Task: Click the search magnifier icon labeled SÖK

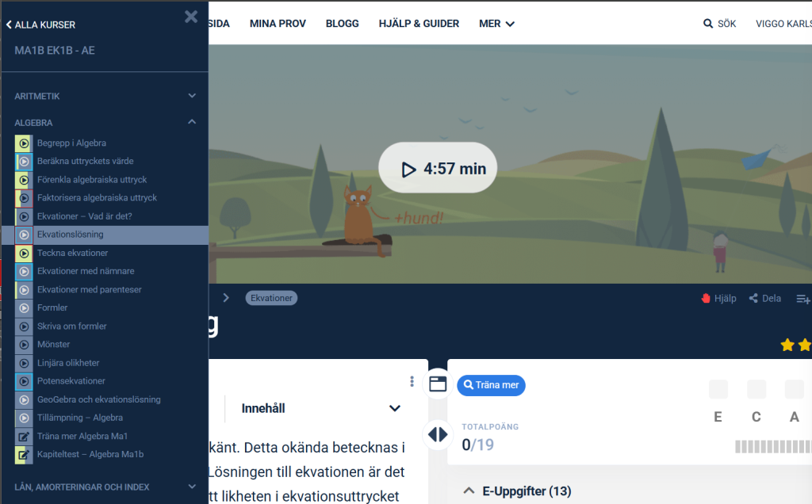Action: (708, 24)
